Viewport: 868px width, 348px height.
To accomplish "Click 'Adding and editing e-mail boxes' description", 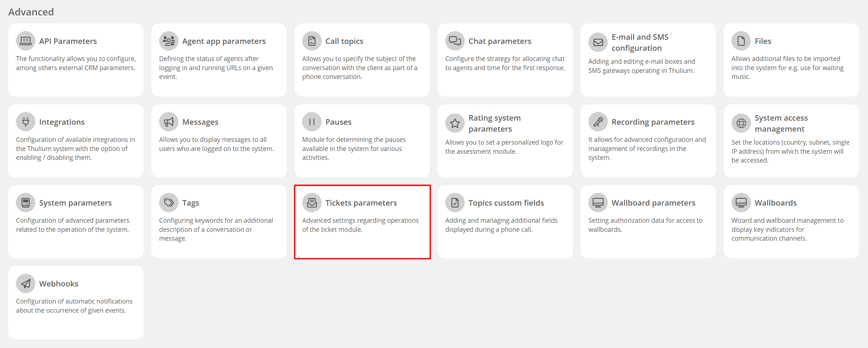I will click(642, 66).
